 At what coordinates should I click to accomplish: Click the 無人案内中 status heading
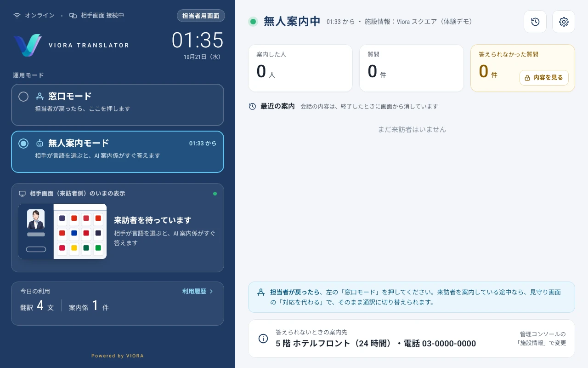pos(292,22)
